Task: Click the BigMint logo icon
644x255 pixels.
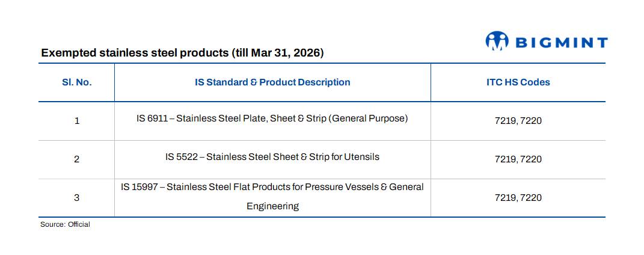Action: tap(497, 41)
